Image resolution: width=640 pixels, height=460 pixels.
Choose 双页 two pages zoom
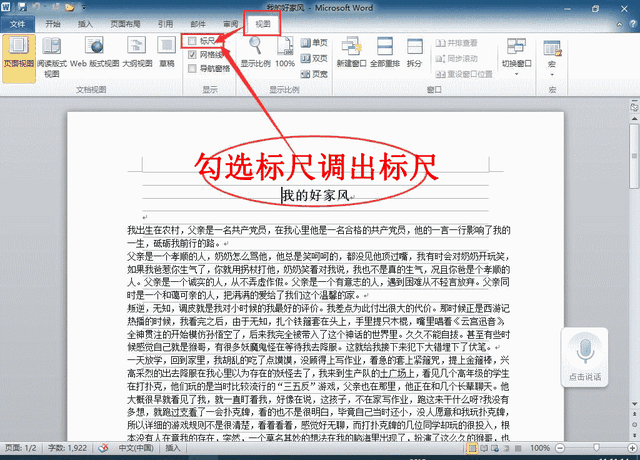pyautogui.click(x=314, y=58)
